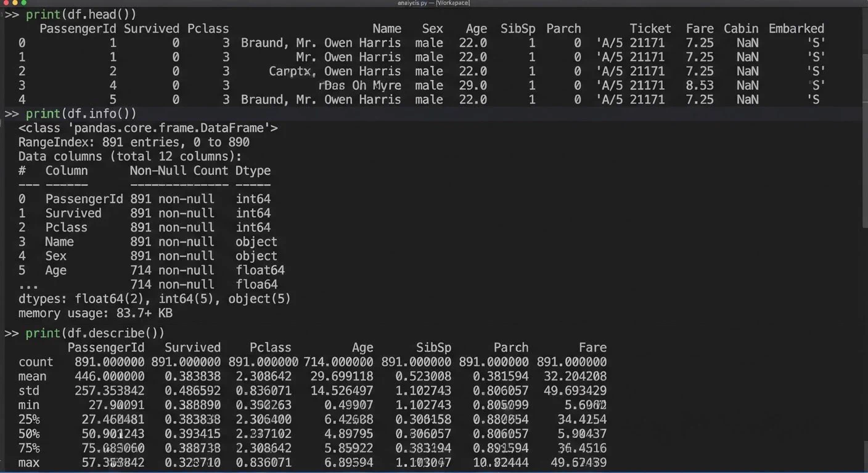Click the Cabin column header in head output
This screenshot has height=473, width=868.
coord(741,29)
